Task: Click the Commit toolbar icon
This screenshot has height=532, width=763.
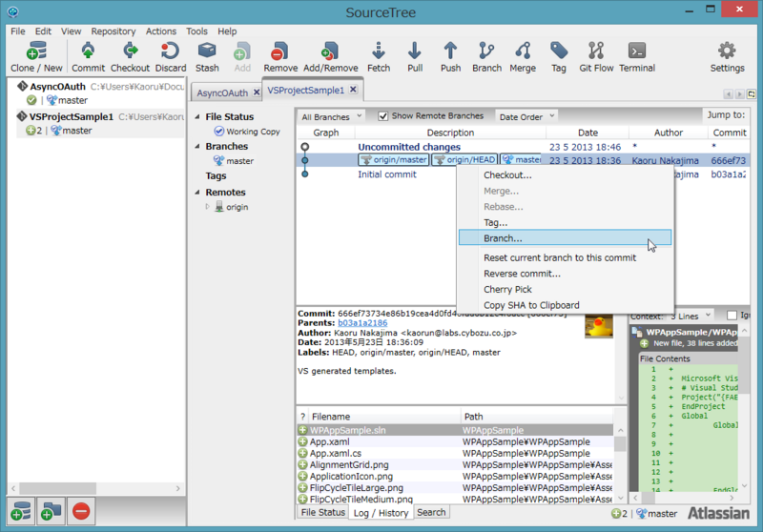Action: tap(88, 57)
